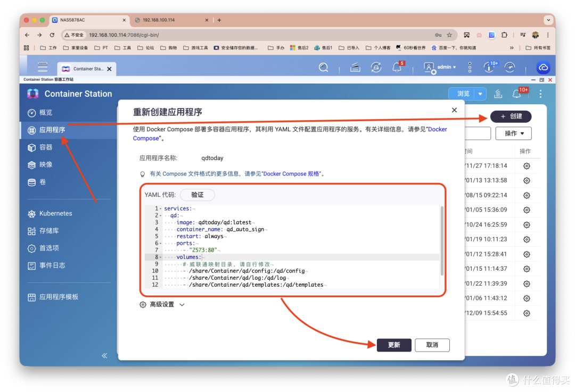Select the Container Station QTS tab
The image size is (575, 392).
tap(87, 69)
